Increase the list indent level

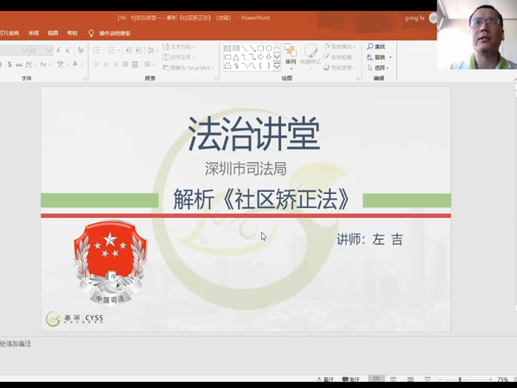(139, 50)
